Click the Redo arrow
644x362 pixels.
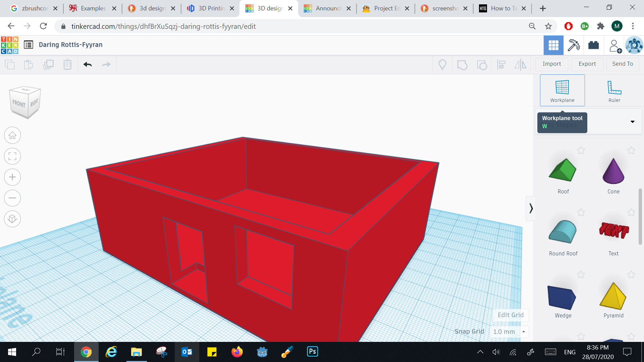(x=106, y=64)
